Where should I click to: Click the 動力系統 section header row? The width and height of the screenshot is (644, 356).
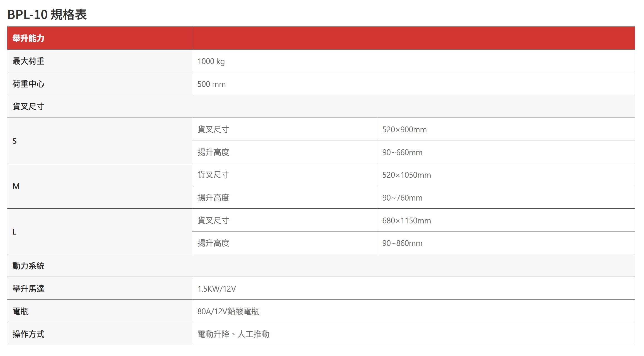(x=28, y=266)
